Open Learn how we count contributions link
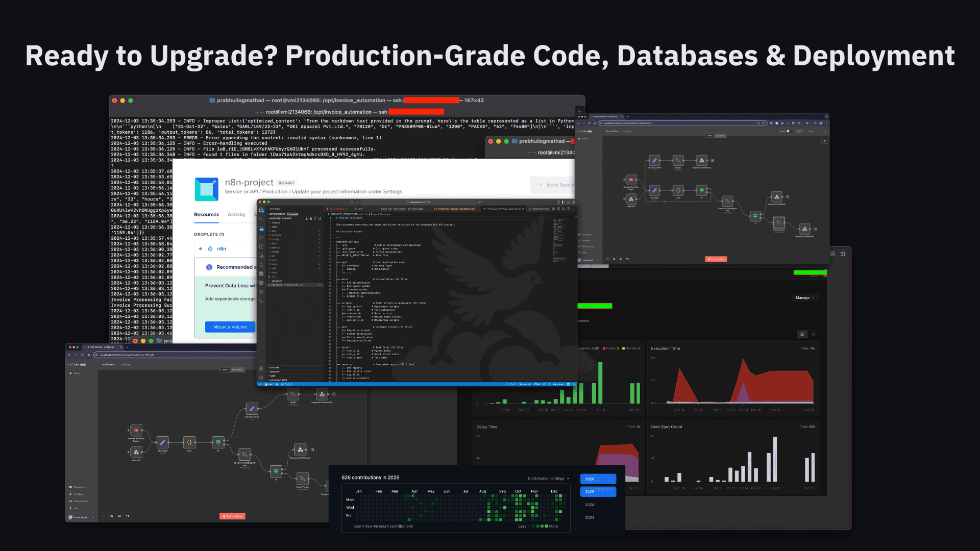Image resolution: width=980 pixels, height=551 pixels. [383, 526]
